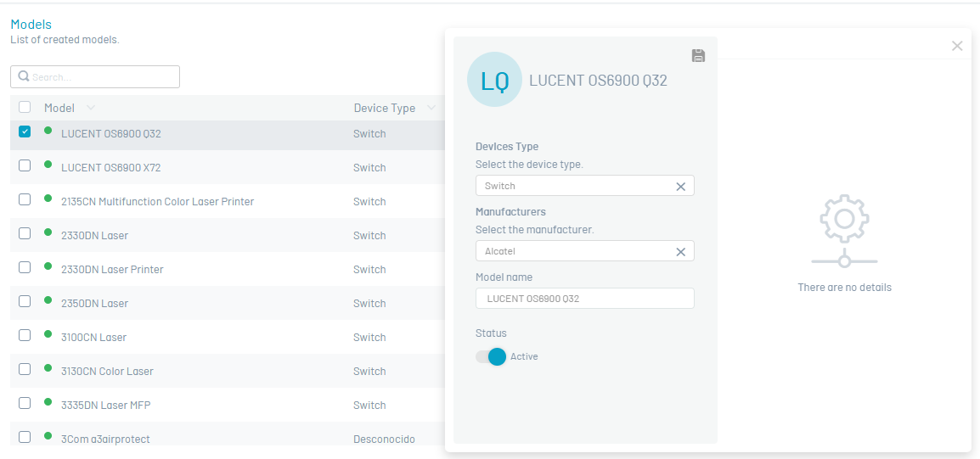This screenshot has width=980, height=459.
Task: Expand the Device Type column chevron
Action: [431, 108]
